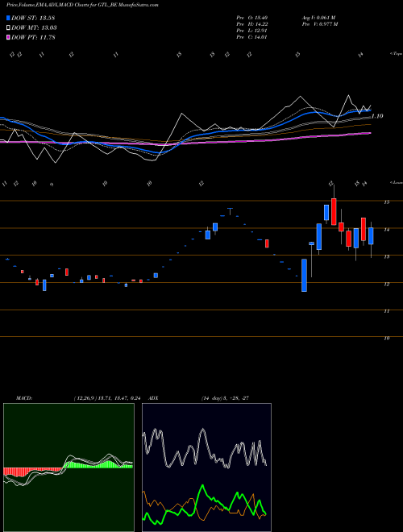Click the last blue candle on the right

(x=371, y=236)
